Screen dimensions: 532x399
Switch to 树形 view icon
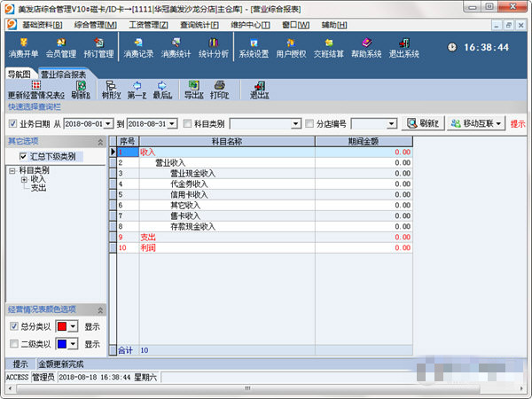click(x=112, y=90)
